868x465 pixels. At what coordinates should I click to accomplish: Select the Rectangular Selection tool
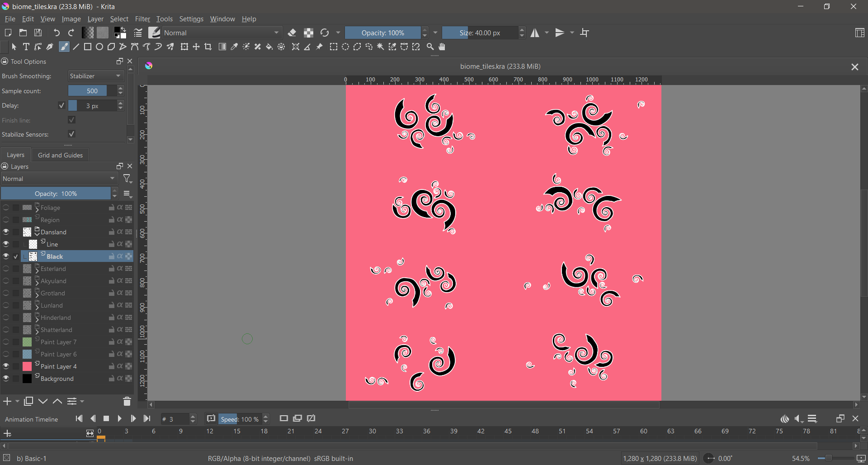tap(334, 47)
